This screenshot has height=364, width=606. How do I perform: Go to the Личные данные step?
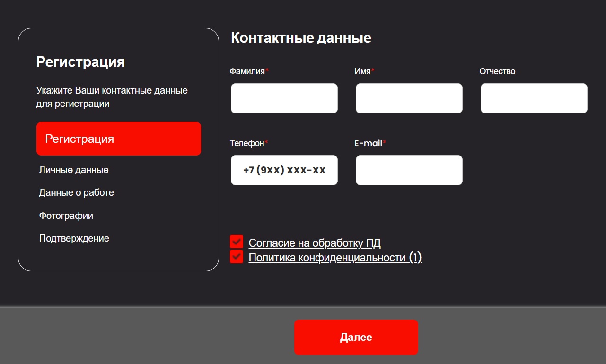click(74, 170)
